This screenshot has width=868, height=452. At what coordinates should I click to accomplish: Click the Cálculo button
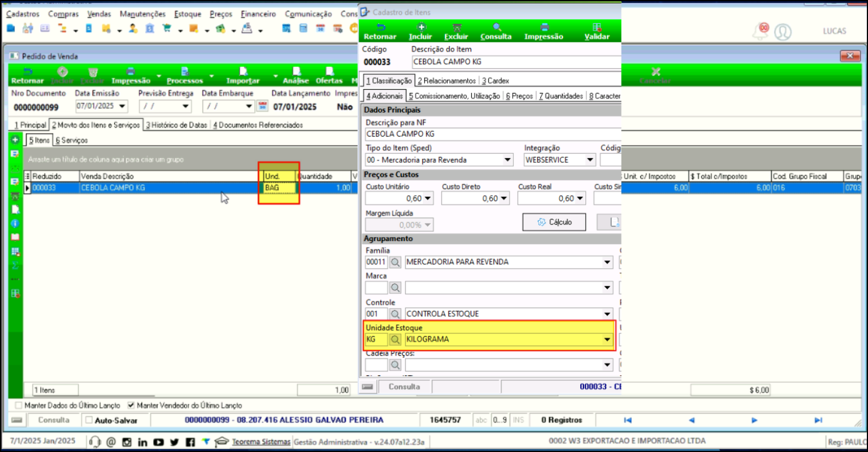click(555, 222)
